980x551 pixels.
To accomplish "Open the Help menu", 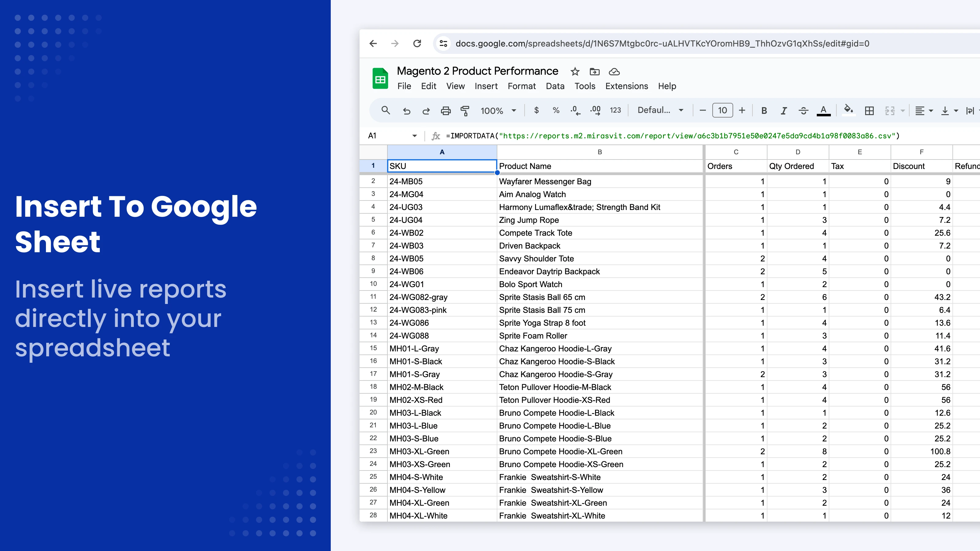I will [x=667, y=86].
